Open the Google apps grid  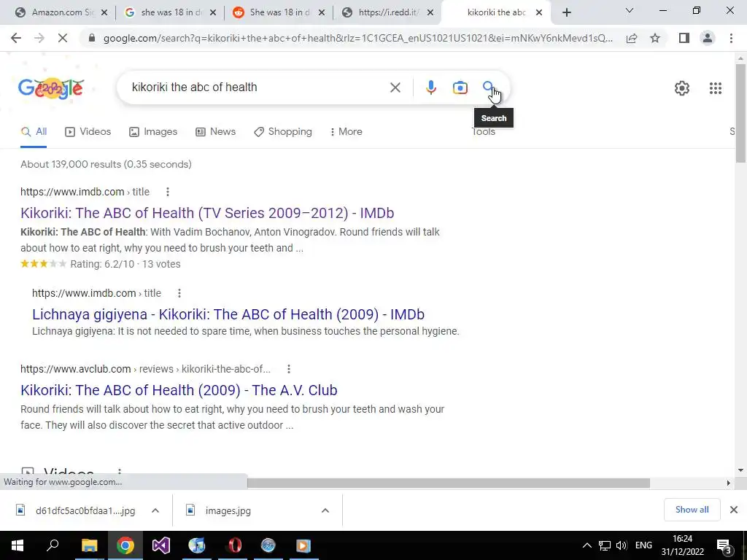coord(715,88)
